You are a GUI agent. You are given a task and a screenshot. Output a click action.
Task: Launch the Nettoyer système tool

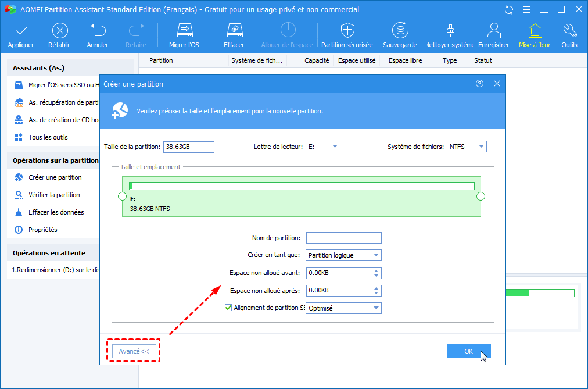(450, 35)
